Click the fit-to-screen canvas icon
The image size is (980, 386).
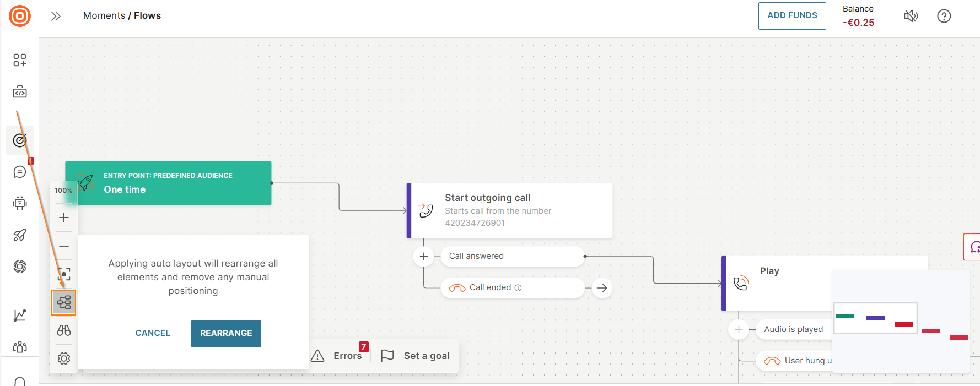point(63,274)
